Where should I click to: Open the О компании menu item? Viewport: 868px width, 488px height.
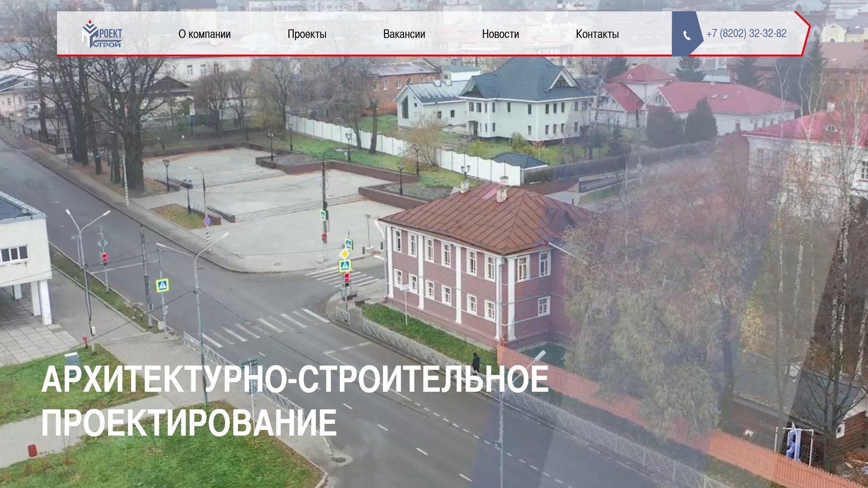[204, 34]
